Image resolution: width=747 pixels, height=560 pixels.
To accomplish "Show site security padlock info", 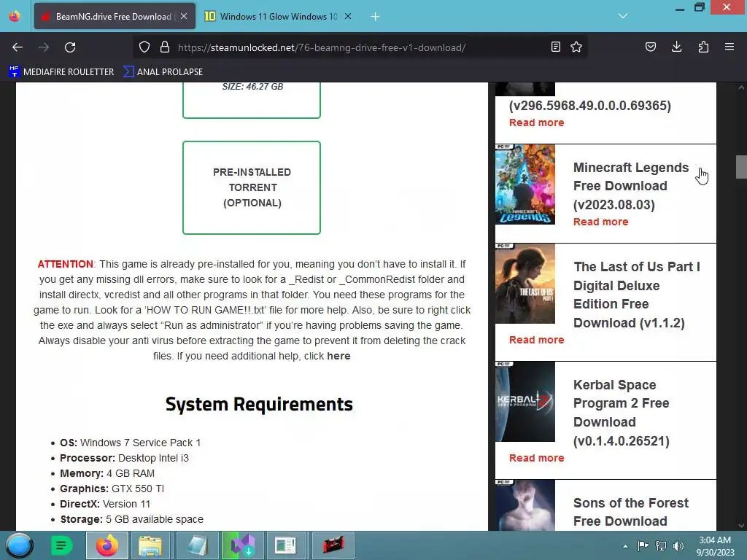I will click(165, 47).
